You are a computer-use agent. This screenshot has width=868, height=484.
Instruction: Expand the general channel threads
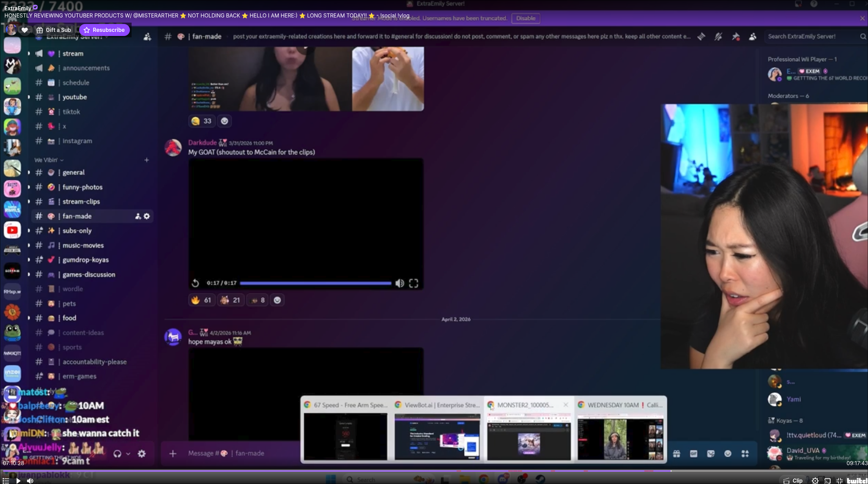pos(29,172)
